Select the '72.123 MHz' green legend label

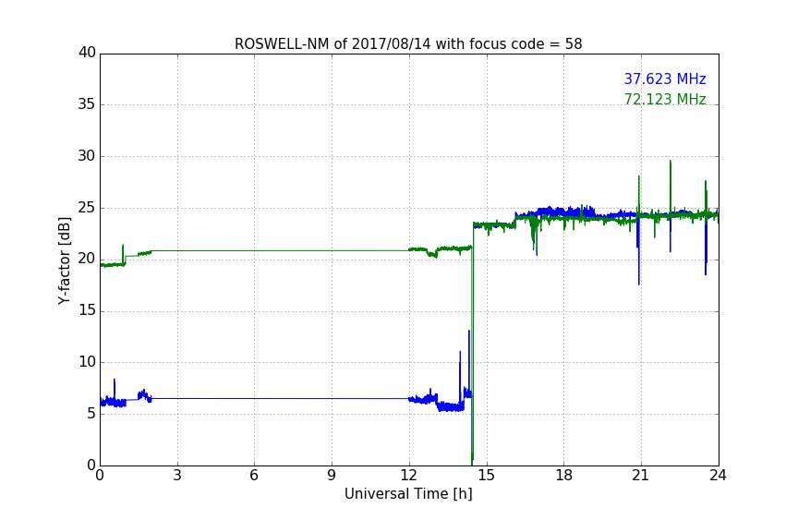(x=665, y=99)
